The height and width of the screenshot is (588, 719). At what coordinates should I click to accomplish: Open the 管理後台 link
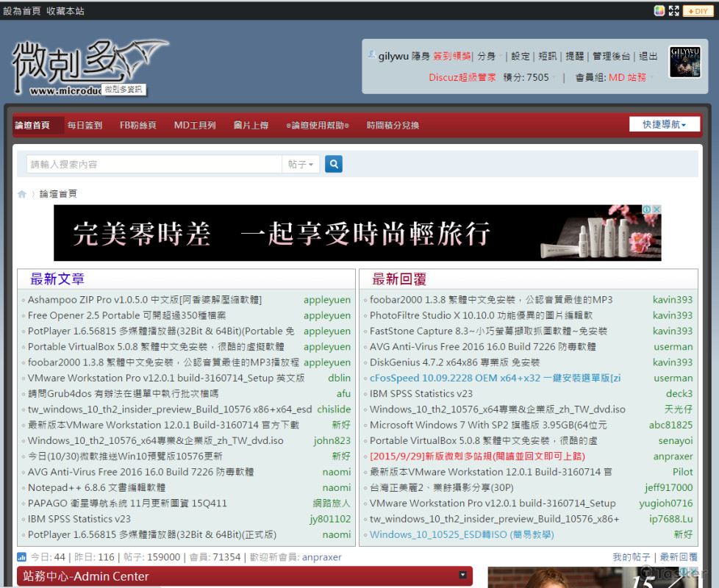(x=612, y=56)
